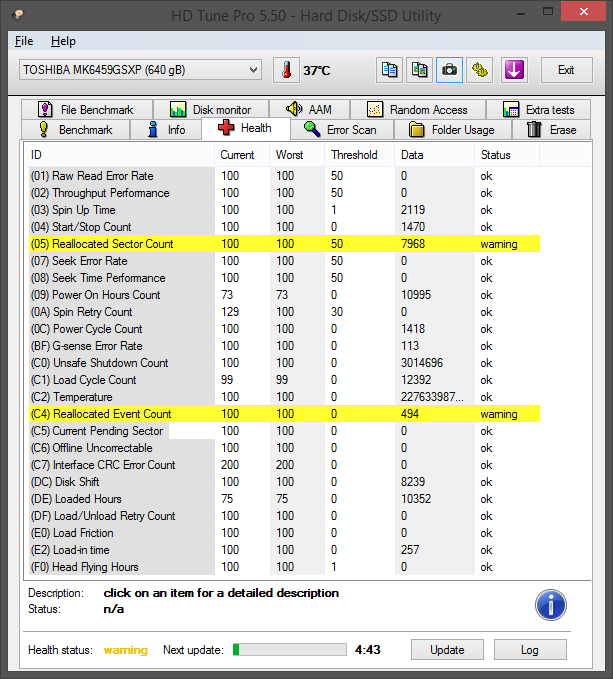Viewport: 613px width, 679px height.
Task: Click the Update button
Action: coord(447,650)
